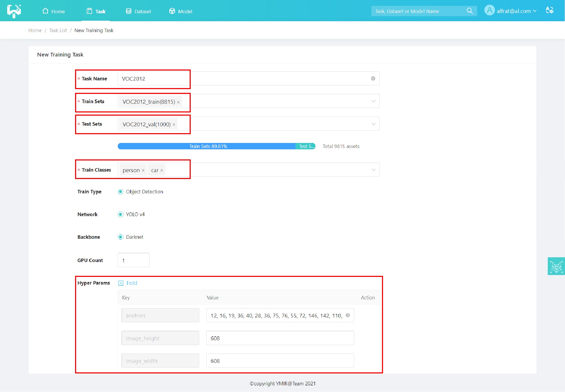565x392 pixels.
Task: Click the Train Sets ratio bar
Action: 208,146
